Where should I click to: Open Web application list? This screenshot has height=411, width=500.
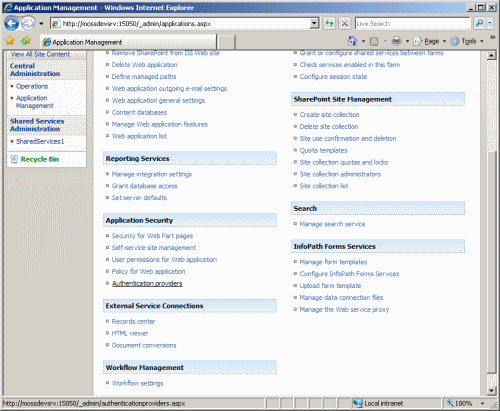(139, 136)
